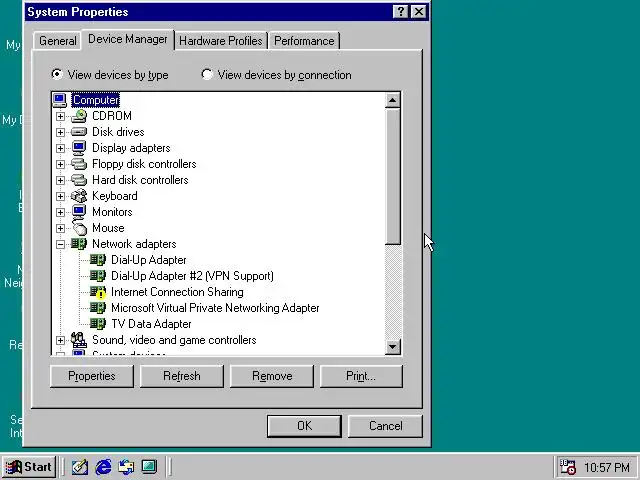Select the TV Data Adapter text
The image size is (640, 480).
(151, 324)
